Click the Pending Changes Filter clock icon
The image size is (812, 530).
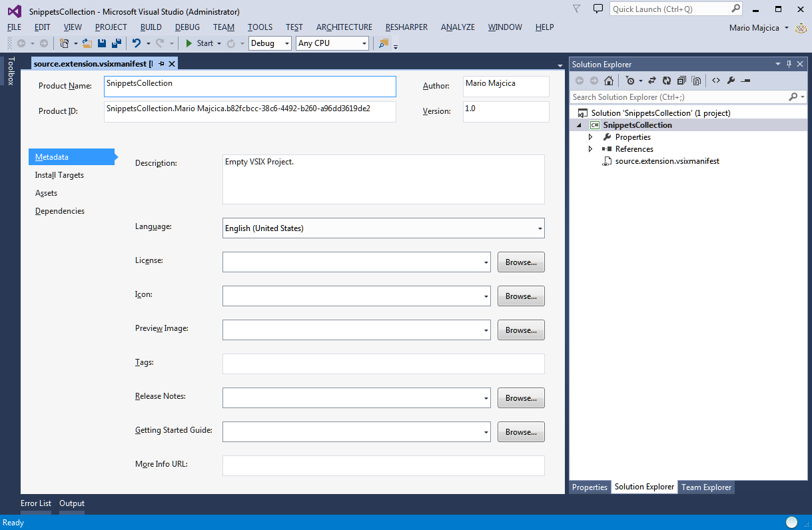(x=630, y=81)
